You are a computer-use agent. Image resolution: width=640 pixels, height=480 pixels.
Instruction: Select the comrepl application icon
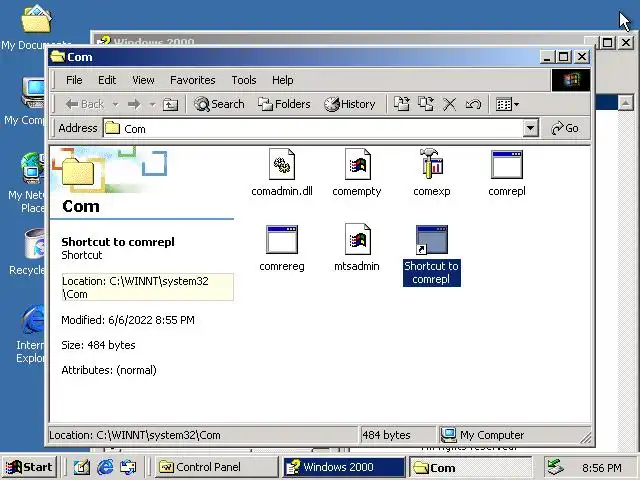coord(507,164)
